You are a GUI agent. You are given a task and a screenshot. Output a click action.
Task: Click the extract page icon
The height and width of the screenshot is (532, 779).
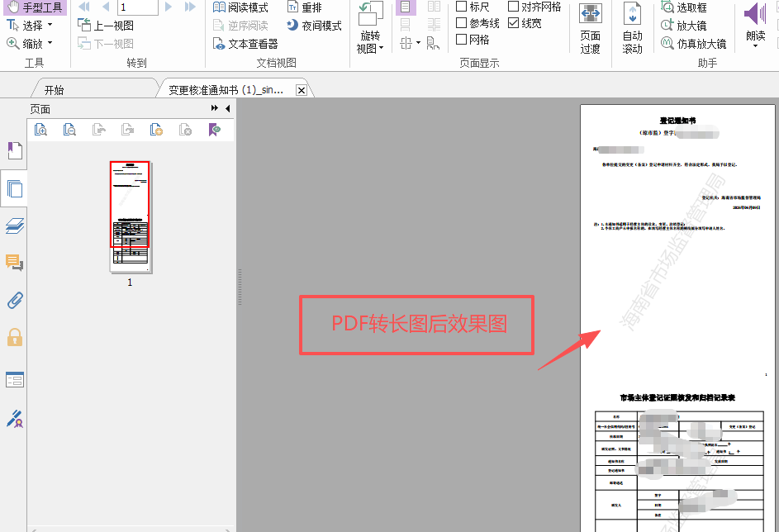click(x=99, y=130)
